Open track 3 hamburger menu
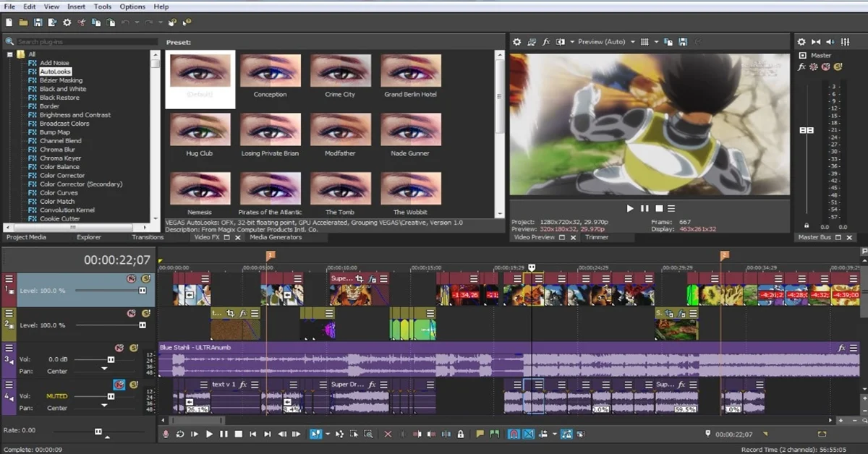The width and height of the screenshot is (868, 454). click(9, 348)
